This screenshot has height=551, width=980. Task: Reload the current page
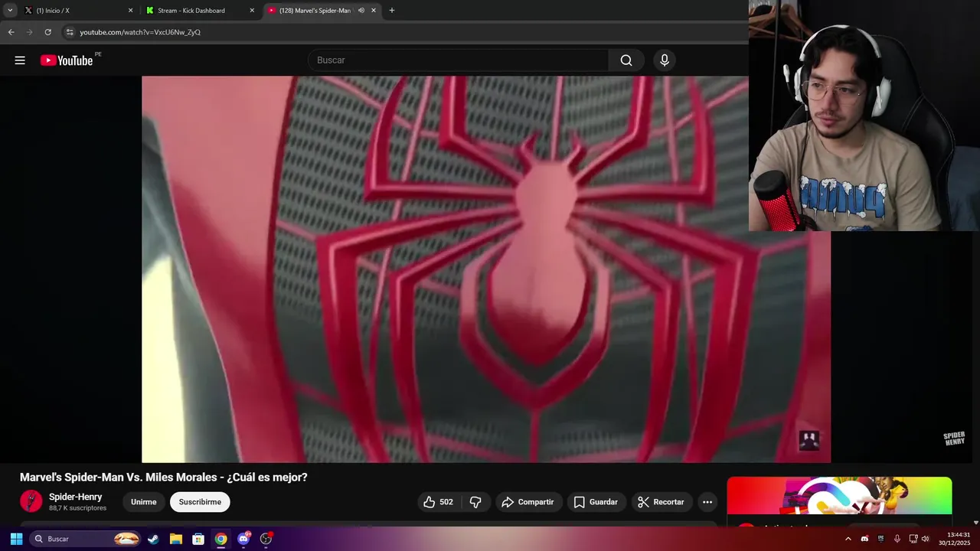48,32
